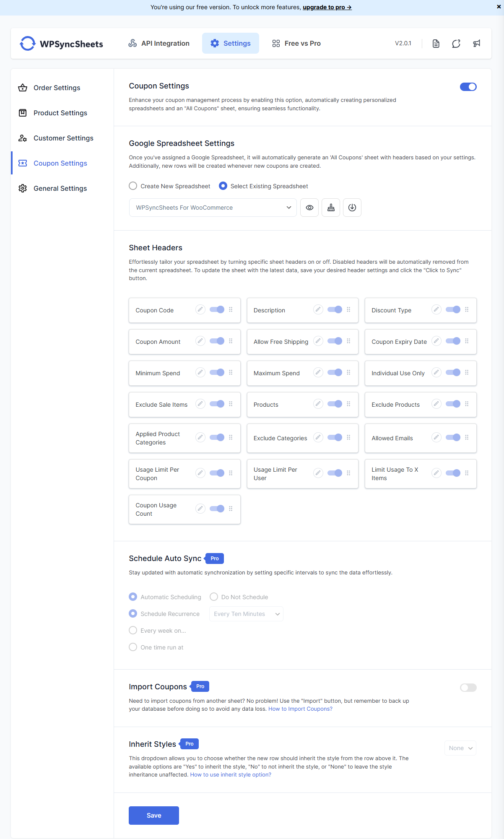This screenshot has width=504, height=839.
Task: Click the WPSyncSheets logo
Action: coord(61,44)
